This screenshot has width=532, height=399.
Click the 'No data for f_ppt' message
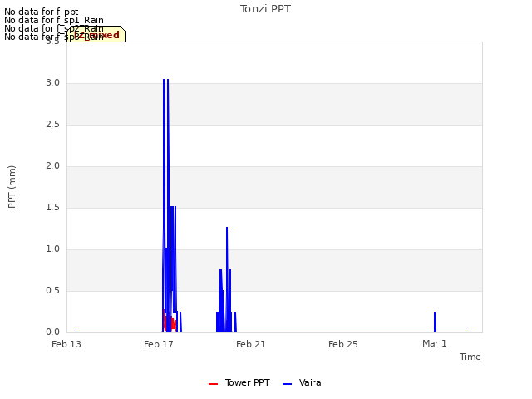(x=42, y=12)
